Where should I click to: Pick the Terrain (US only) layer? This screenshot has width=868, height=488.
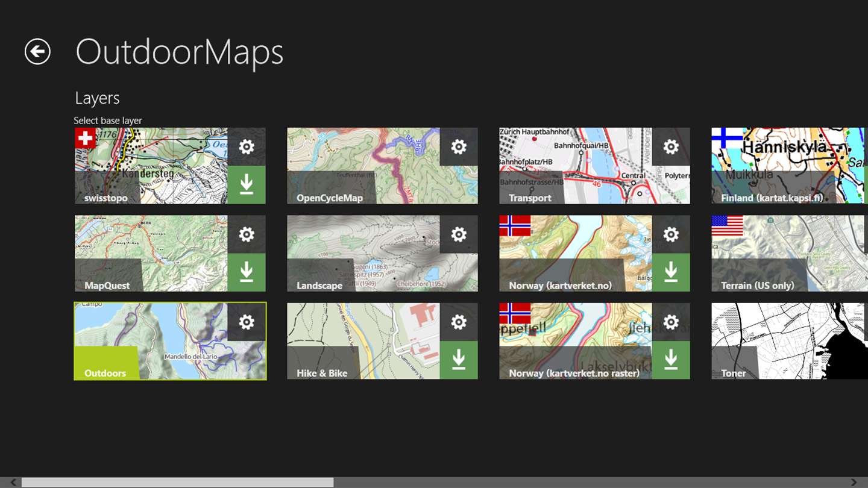tap(790, 254)
